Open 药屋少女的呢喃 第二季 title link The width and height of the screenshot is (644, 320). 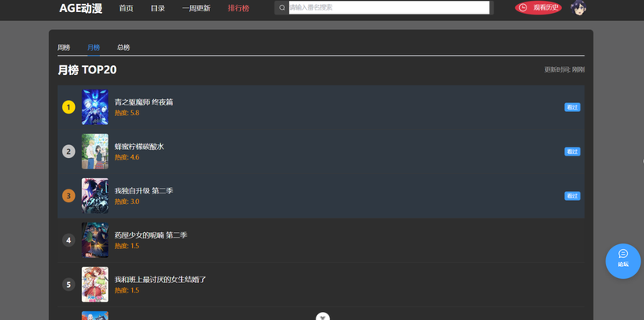click(x=151, y=235)
